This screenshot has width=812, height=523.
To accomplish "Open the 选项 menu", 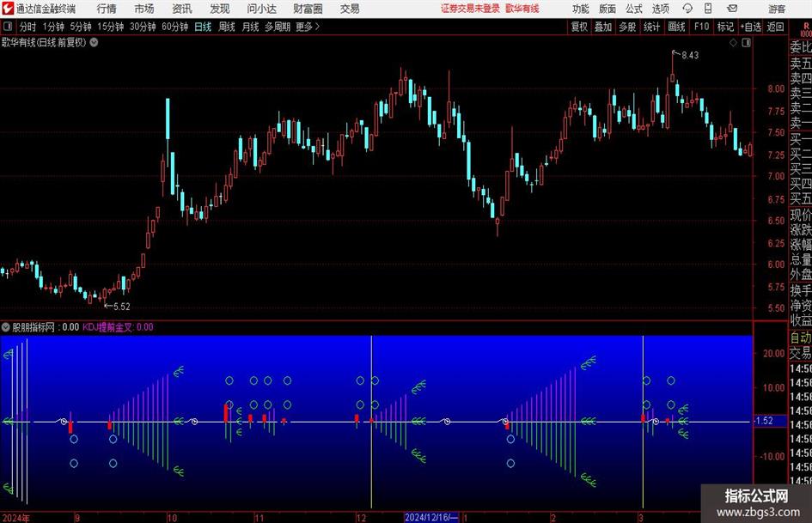I will (661, 9).
